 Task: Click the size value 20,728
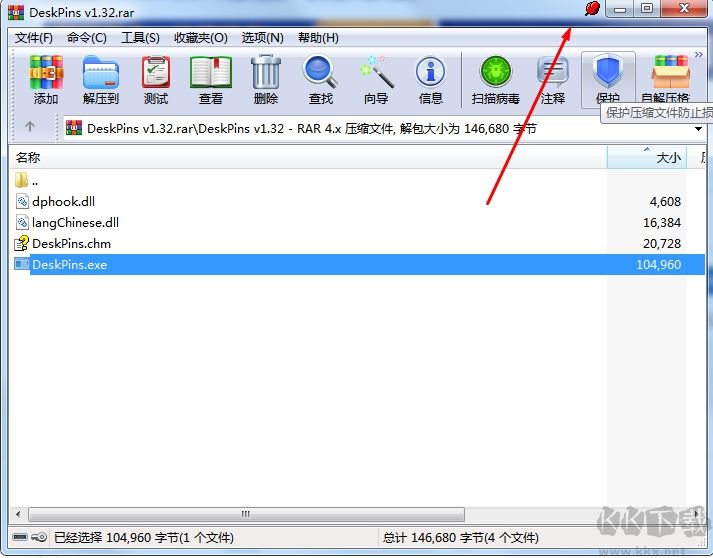point(662,243)
